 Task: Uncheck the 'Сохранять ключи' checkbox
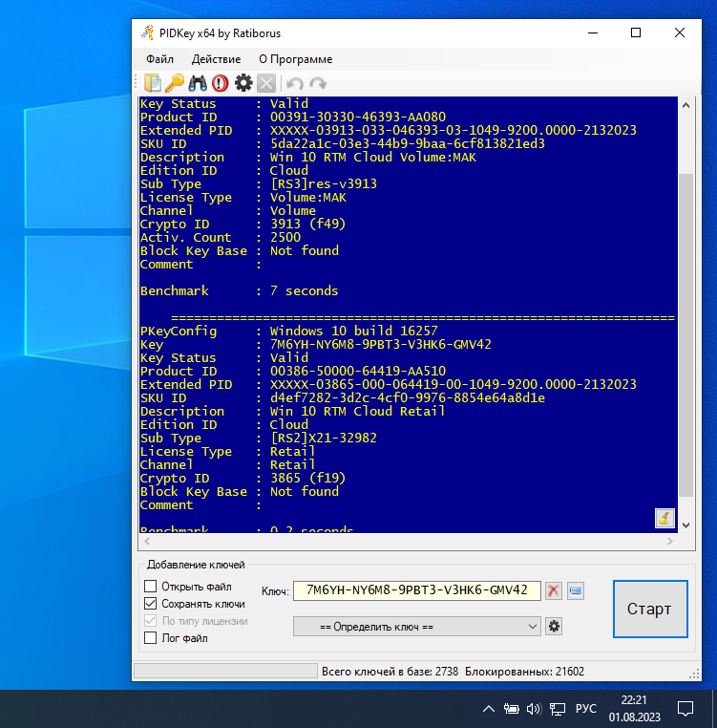[150, 604]
